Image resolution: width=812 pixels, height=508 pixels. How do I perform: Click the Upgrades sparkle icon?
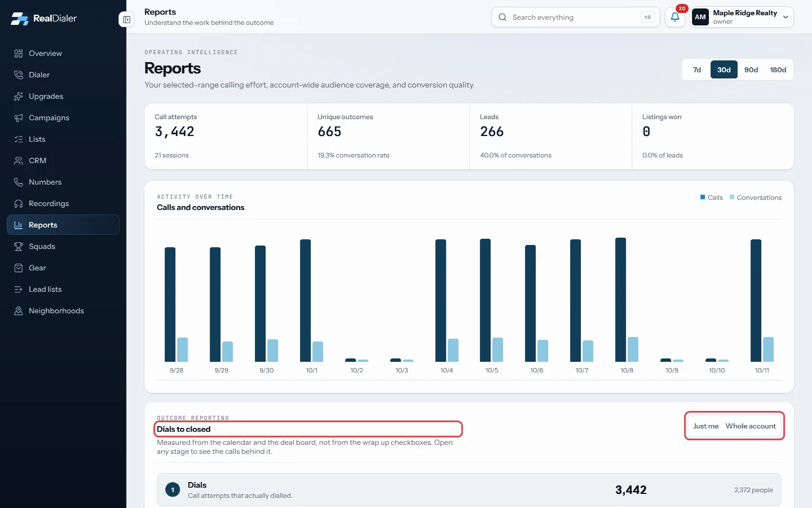coord(19,97)
